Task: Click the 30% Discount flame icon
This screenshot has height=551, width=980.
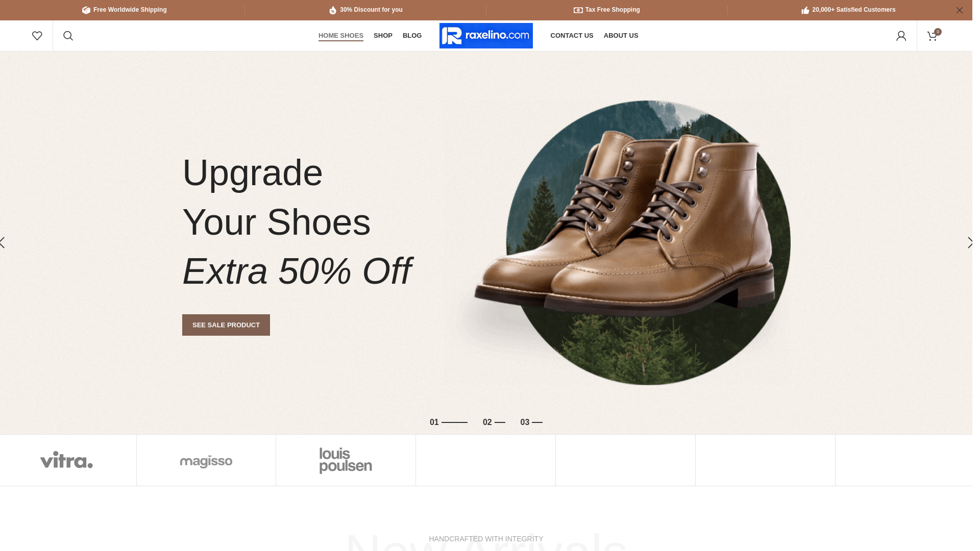Action: coord(333,10)
